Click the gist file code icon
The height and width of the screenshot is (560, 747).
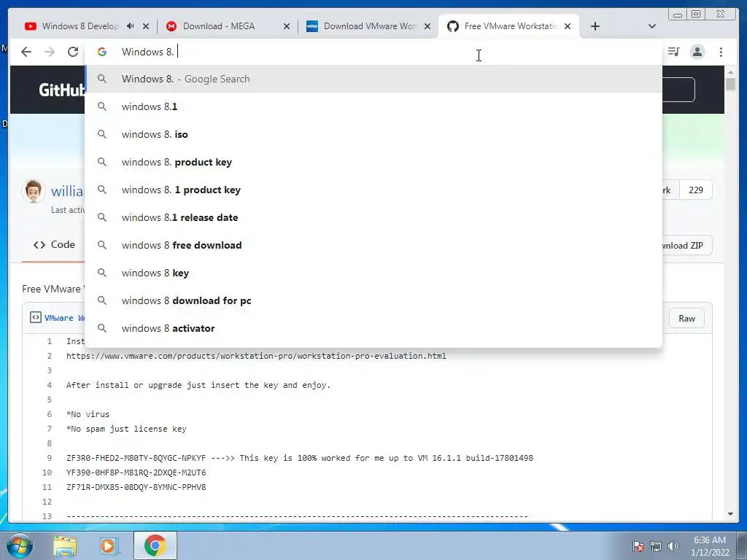click(35, 318)
